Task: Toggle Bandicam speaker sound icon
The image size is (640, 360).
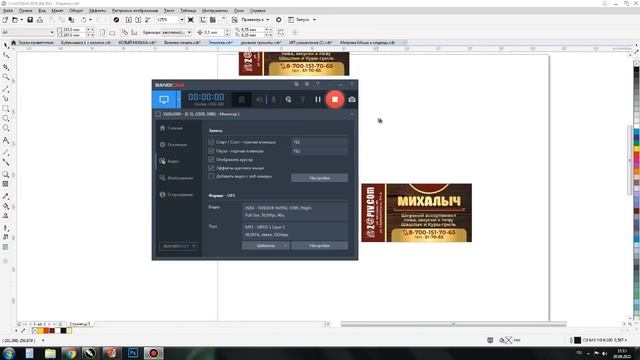Action: pyautogui.click(x=259, y=100)
